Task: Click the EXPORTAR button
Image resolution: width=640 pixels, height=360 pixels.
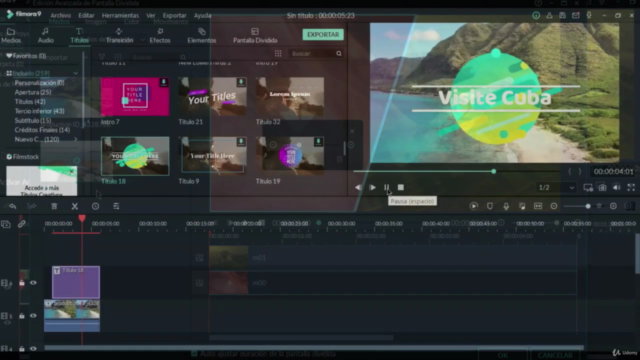Action: (x=323, y=35)
